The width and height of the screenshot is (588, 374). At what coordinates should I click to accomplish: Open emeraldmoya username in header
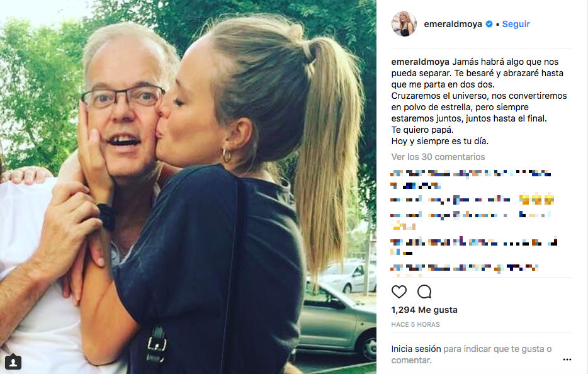453,24
